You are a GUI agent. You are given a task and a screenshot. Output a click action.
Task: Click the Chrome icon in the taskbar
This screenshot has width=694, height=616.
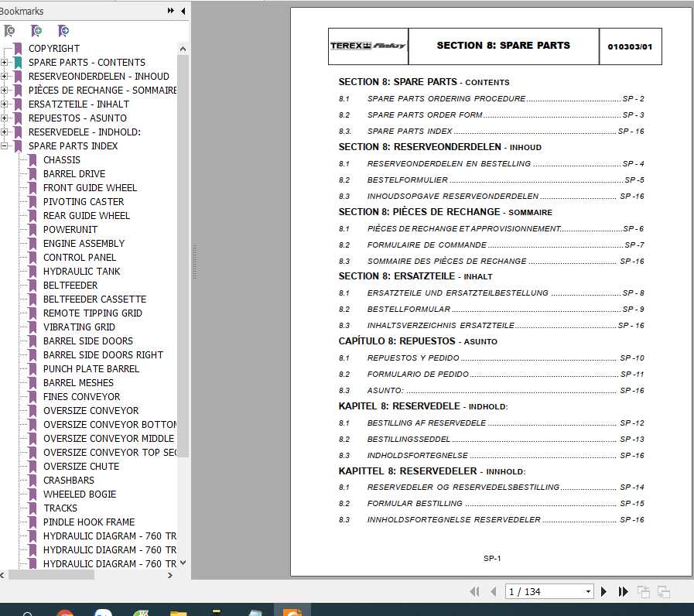65,612
